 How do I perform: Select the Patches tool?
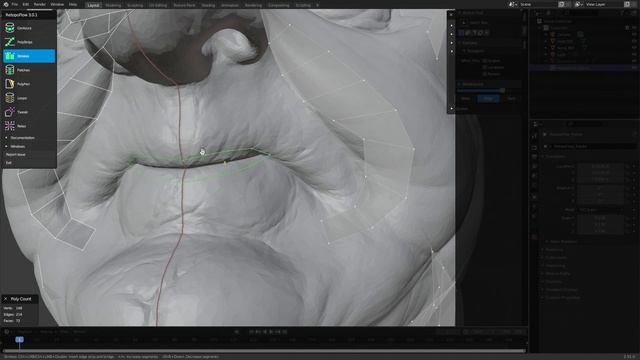coord(29,70)
